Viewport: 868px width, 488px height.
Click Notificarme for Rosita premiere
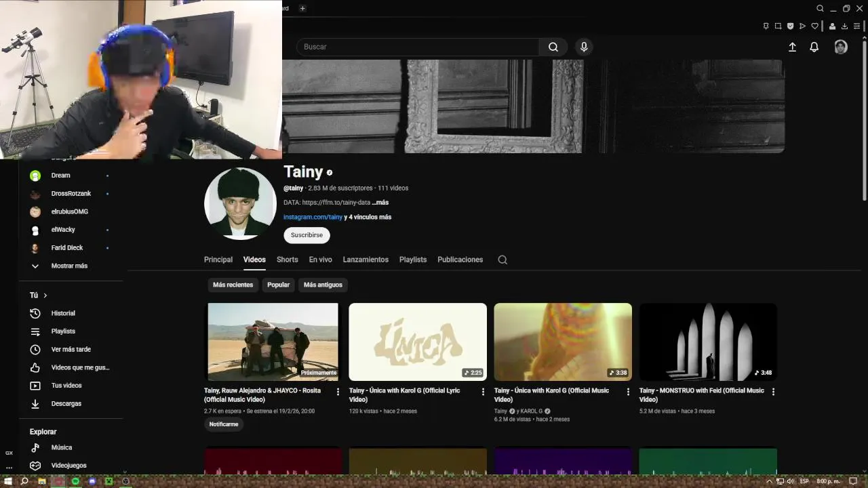[x=224, y=424]
